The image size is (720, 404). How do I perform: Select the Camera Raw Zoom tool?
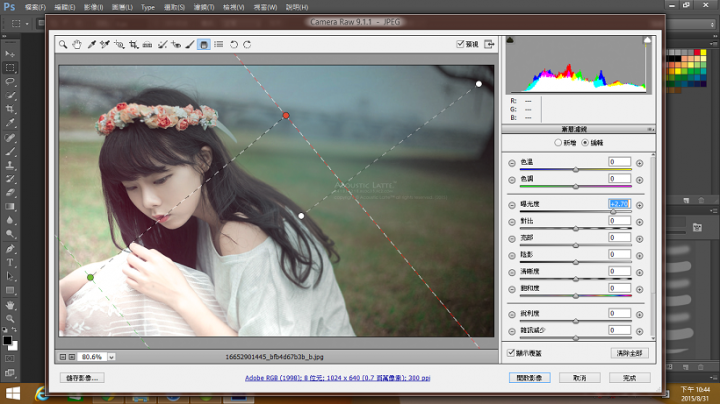click(x=63, y=45)
